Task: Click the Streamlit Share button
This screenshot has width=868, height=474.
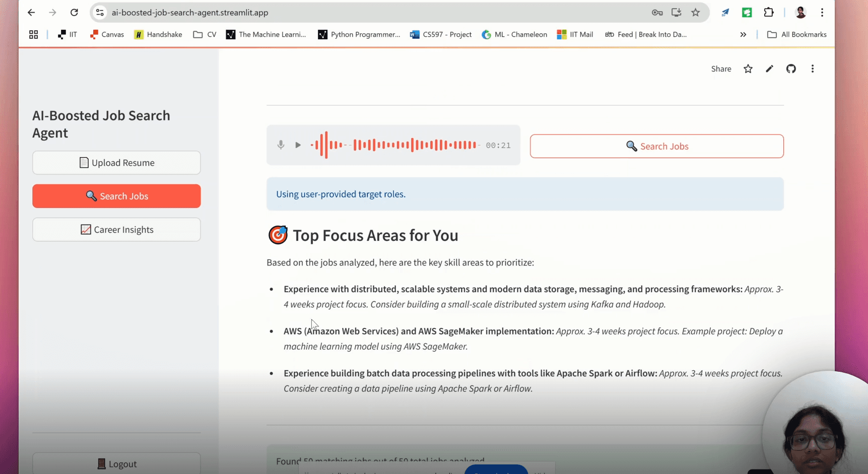Action: (x=721, y=69)
